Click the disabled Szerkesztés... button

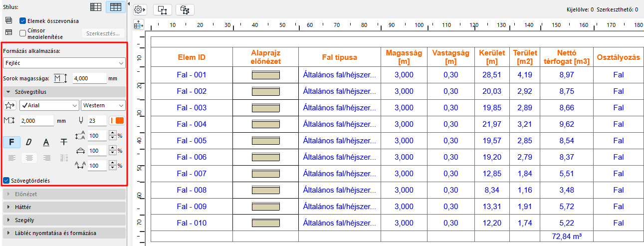point(103,33)
